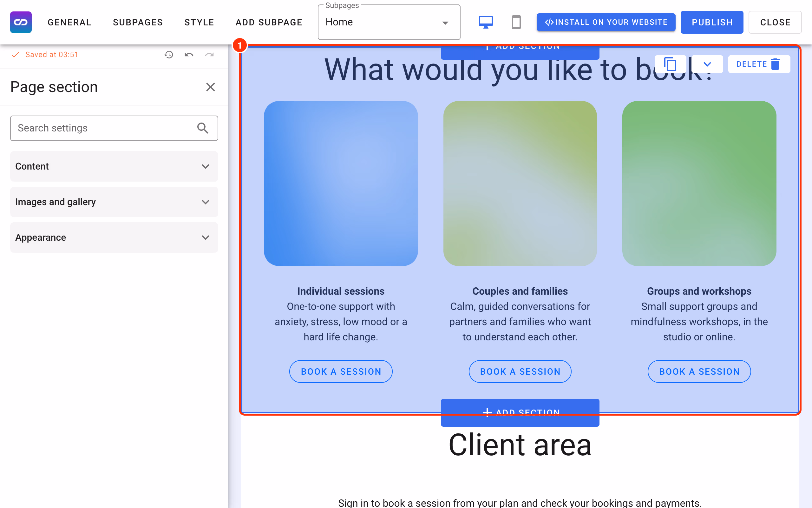The width and height of the screenshot is (812, 508).
Task: Click the app logo icon
Action: pos(21,22)
